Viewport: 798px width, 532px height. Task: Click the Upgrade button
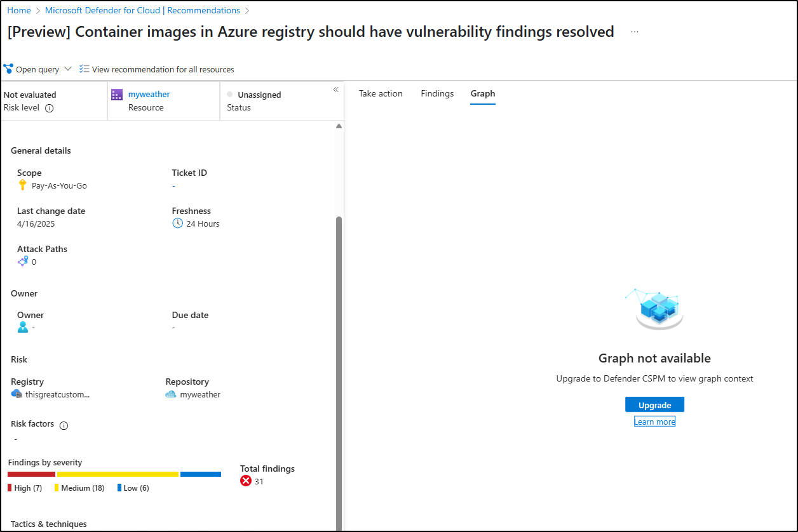[x=654, y=405]
